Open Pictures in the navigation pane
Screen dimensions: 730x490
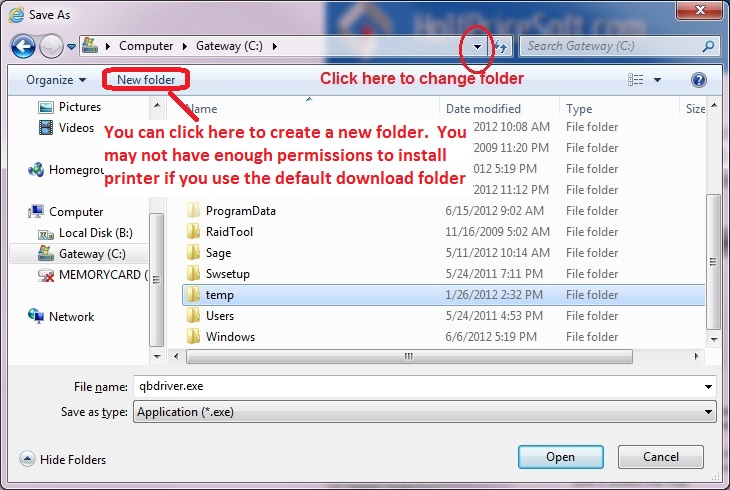point(80,107)
